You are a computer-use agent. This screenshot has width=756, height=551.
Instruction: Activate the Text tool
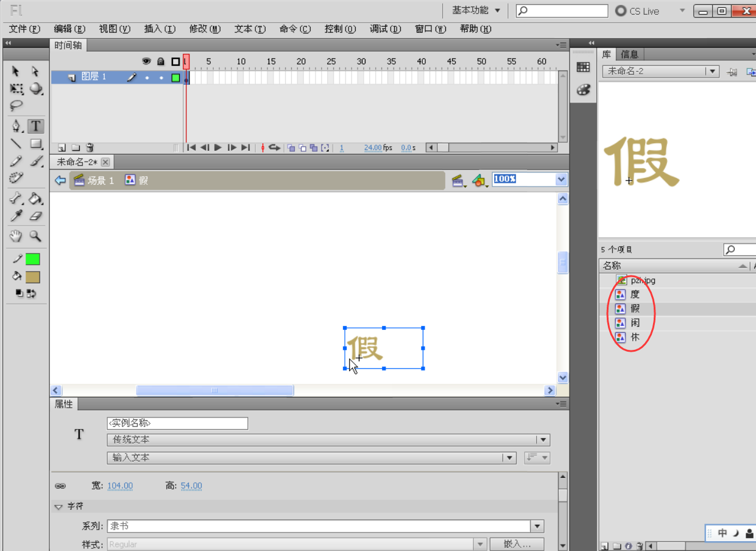[x=36, y=126]
